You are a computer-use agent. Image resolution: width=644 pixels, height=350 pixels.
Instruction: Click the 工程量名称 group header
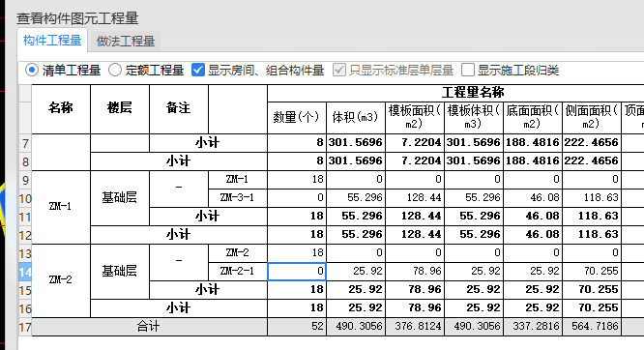pyautogui.click(x=473, y=93)
